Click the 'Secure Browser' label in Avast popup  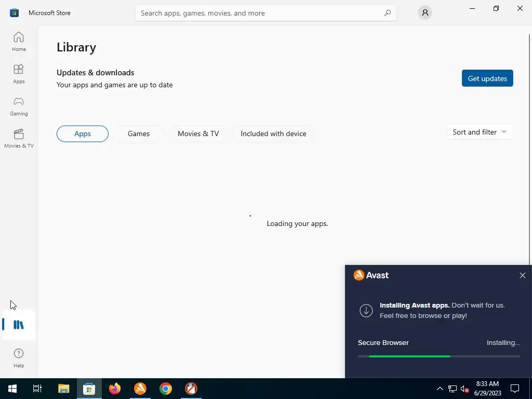[x=383, y=343]
